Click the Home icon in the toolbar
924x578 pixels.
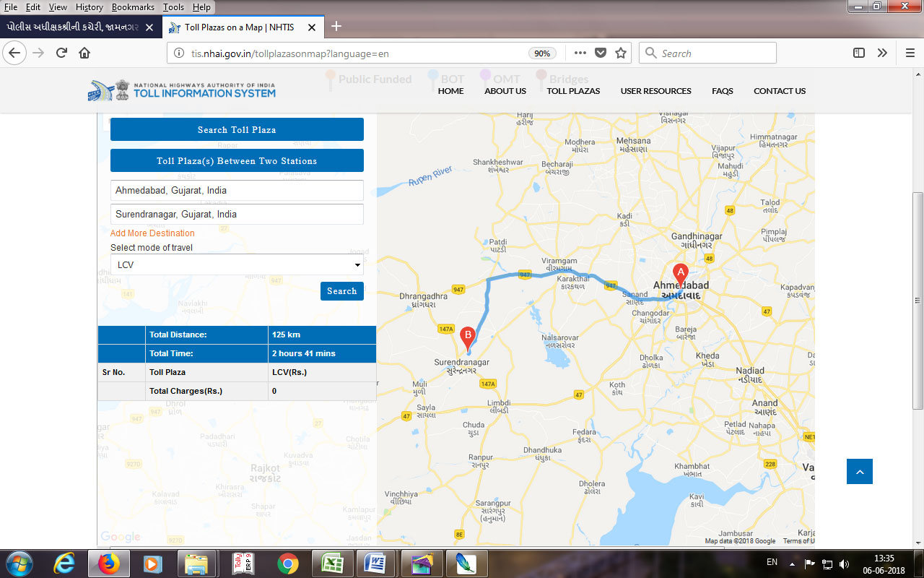click(84, 53)
